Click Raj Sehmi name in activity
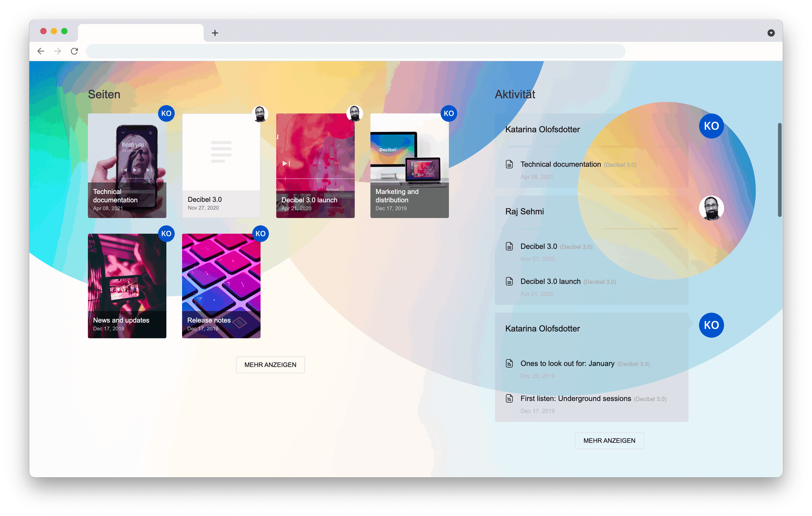 (x=524, y=212)
